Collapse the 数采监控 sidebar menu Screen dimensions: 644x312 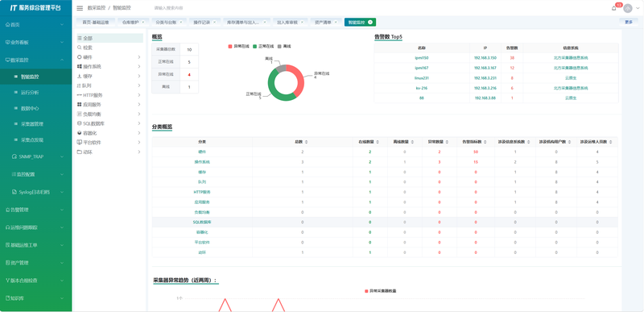pyautogui.click(x=35, y=60)
